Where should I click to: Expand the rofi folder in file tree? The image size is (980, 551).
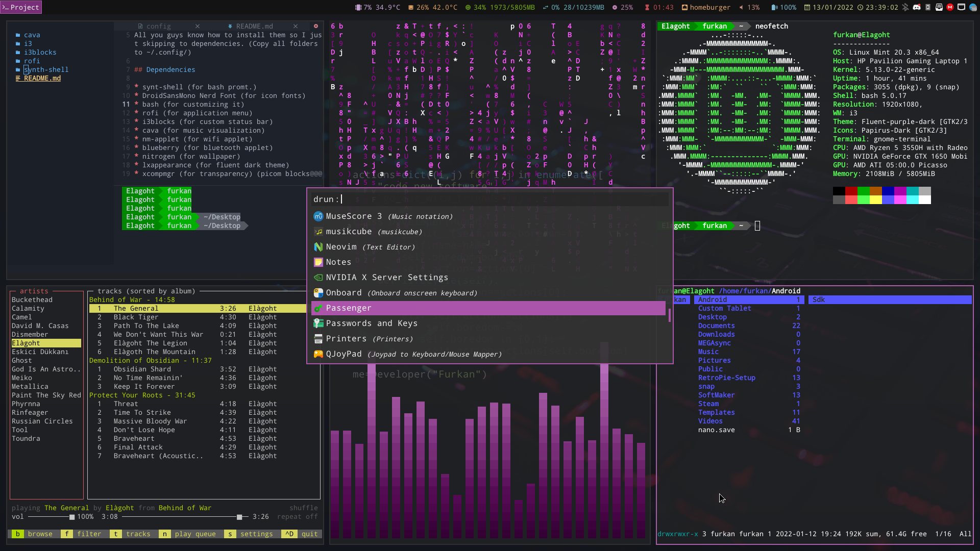click(32, 61)
